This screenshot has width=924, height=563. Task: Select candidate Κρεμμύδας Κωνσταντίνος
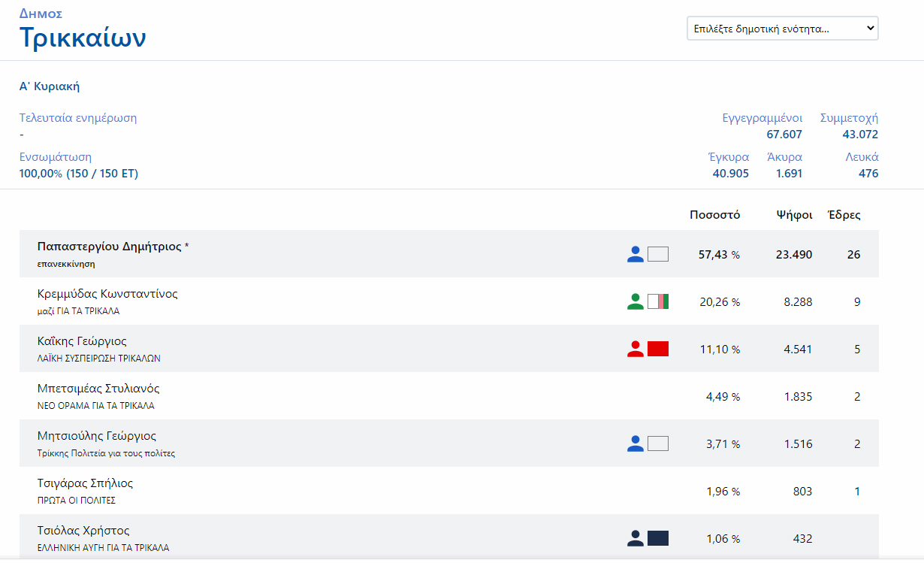coord(107,294)
